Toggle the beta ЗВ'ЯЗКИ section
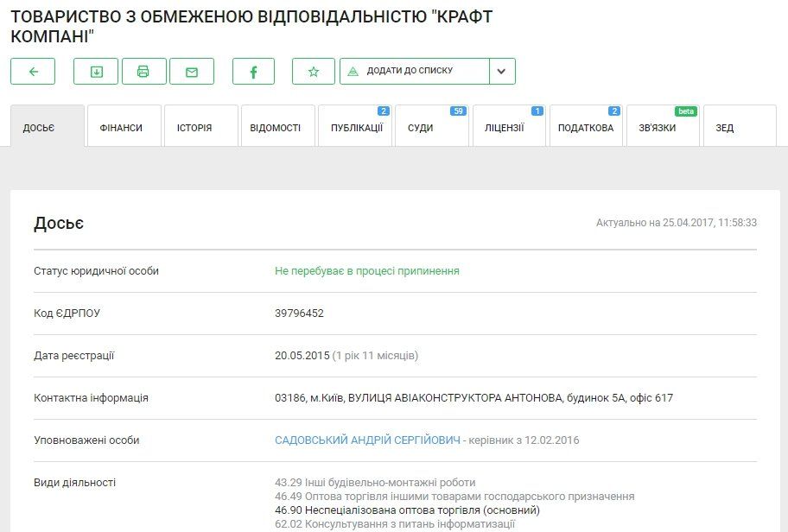This screenshot has width=788, height=532. 658,126
